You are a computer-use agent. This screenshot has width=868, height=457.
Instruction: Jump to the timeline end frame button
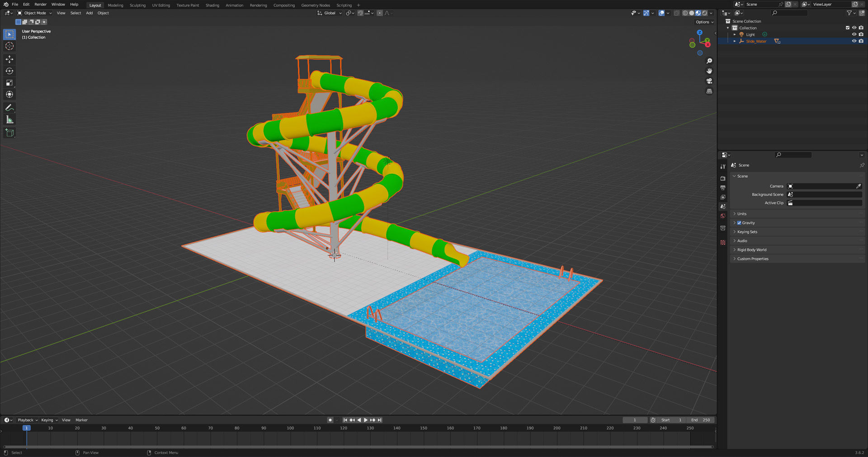pyautogui.click(x=380, y=420)
